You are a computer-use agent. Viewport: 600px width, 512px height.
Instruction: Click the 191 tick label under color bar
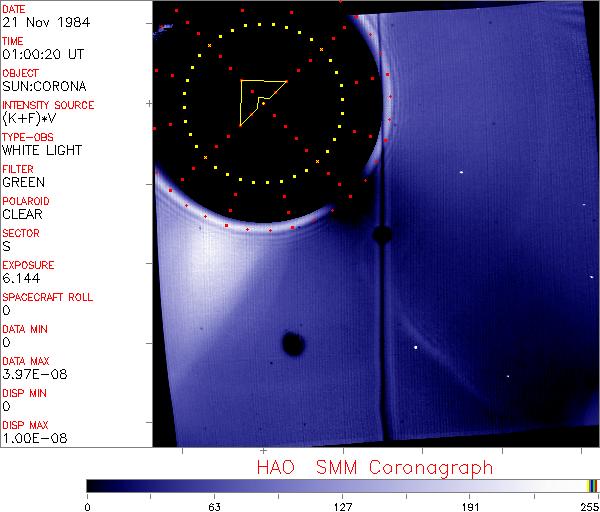click(469, 505)
